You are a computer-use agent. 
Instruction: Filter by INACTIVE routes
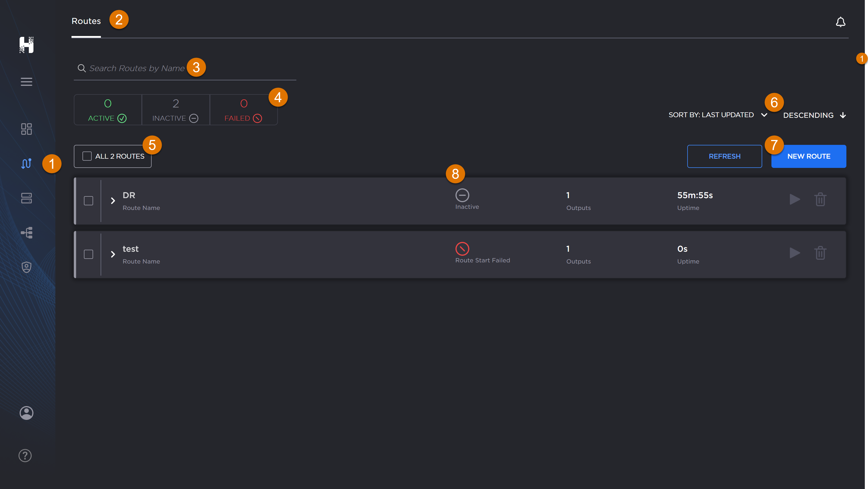[176, 110]
